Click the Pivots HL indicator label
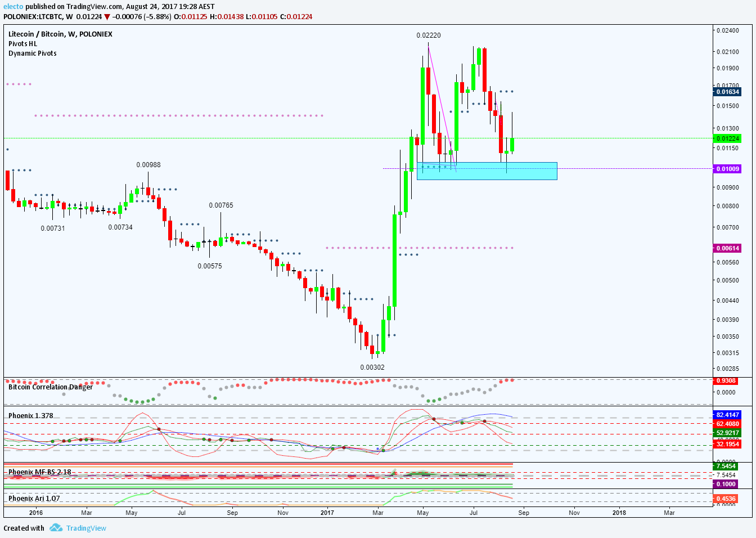756x538 pixels. coord(22,44)
